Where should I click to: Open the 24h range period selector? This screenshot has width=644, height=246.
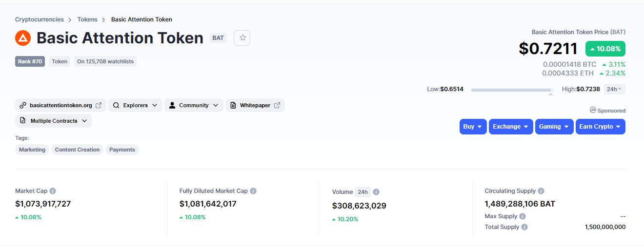click(x=615, y=89)
